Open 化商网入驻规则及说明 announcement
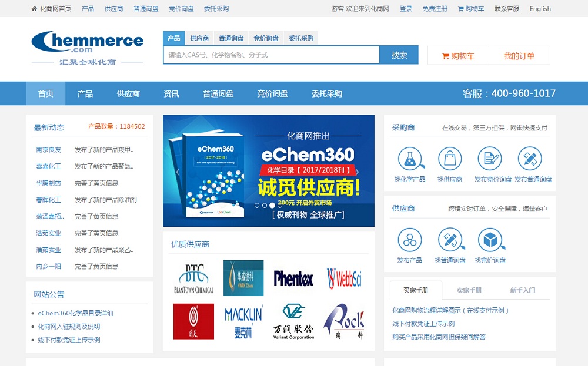 pyautogui.click(x=69, y=326)
